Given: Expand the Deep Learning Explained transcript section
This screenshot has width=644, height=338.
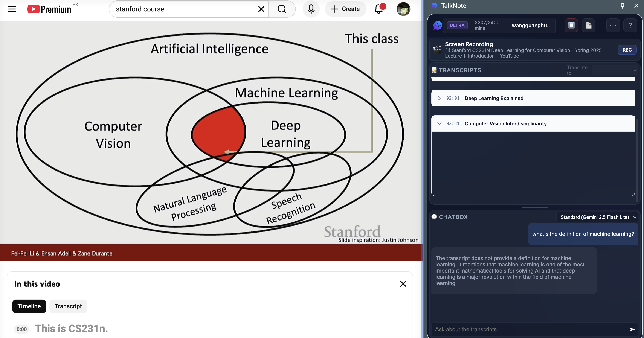Looking at the screenshot, I should [x=439, y=98].
